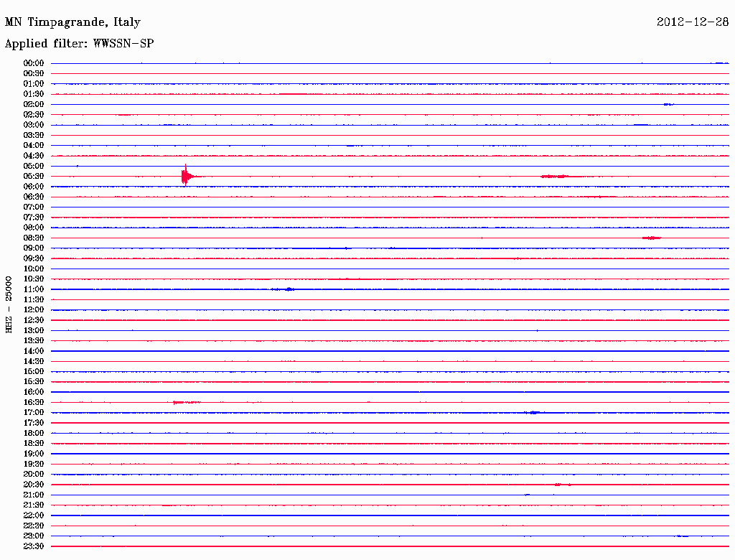Click the 06:00 time label
The width and height of the screenshot is (735, 560).
34,187
